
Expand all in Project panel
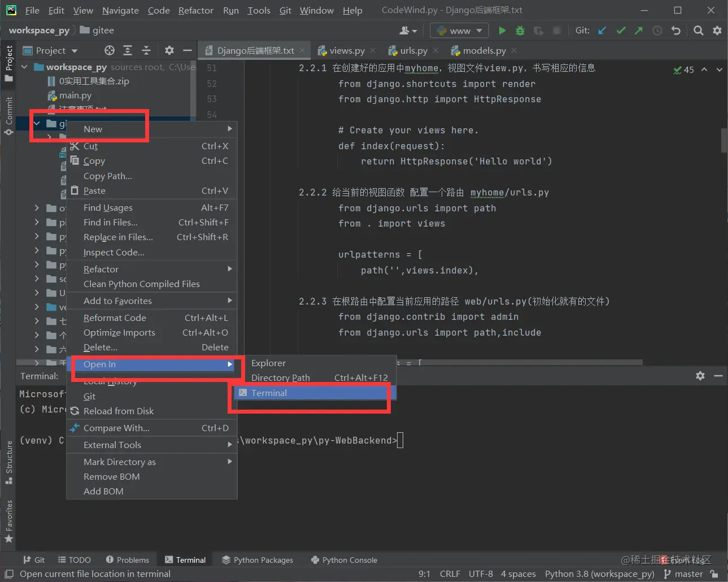[x=128, y=51]
